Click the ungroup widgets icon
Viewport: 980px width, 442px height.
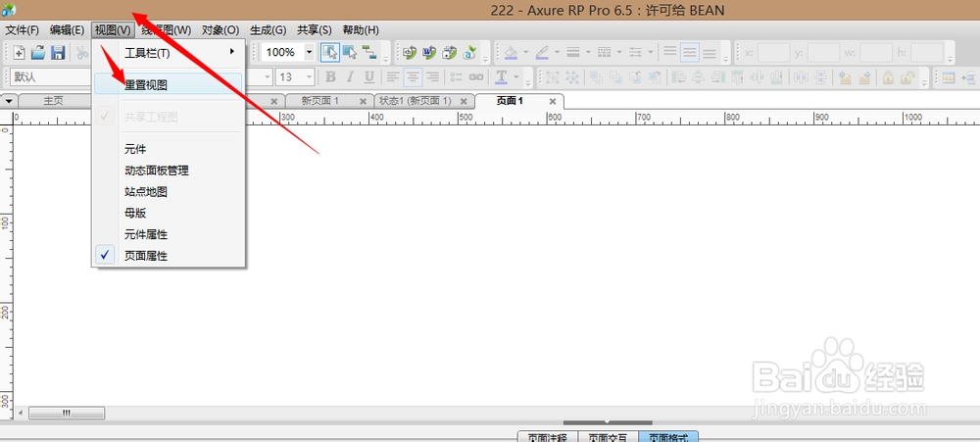572,76
